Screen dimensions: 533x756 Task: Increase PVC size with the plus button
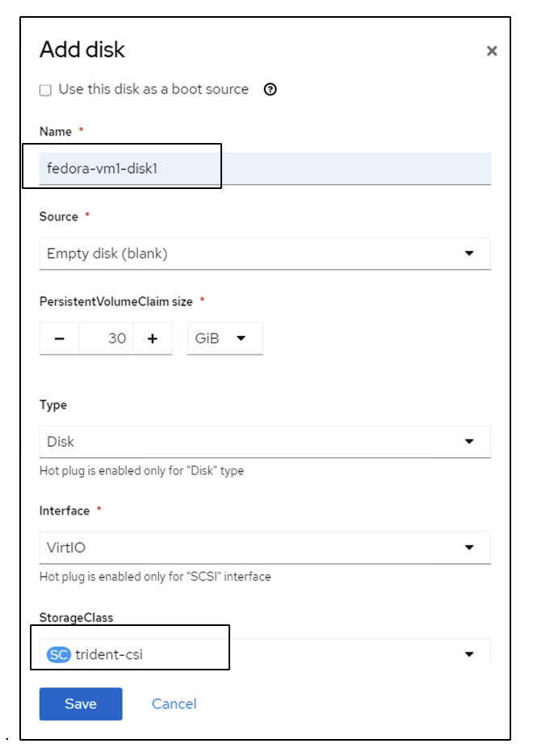[153, 338]
